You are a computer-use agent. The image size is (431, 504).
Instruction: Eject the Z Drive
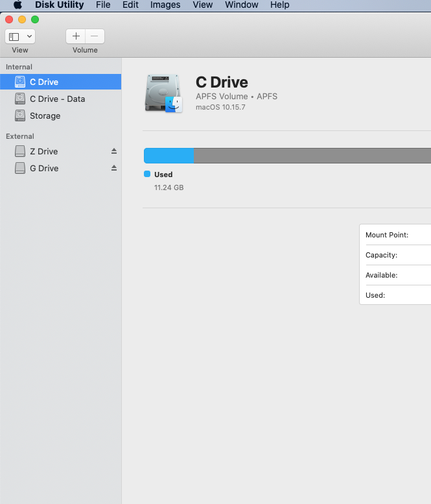[x=114, y=151]
